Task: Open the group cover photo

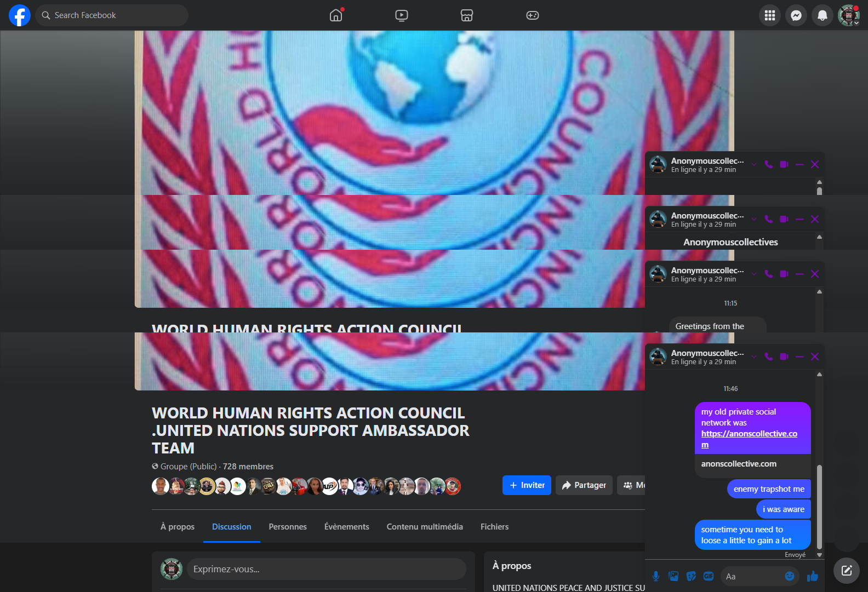Action: pyautogui.click(x=390, y=112)
